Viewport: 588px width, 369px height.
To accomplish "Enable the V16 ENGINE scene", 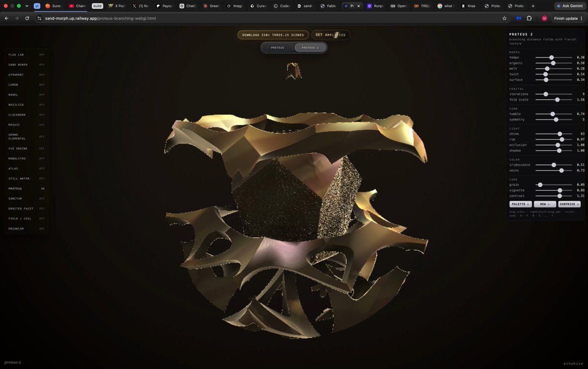I will coord(26,148).
